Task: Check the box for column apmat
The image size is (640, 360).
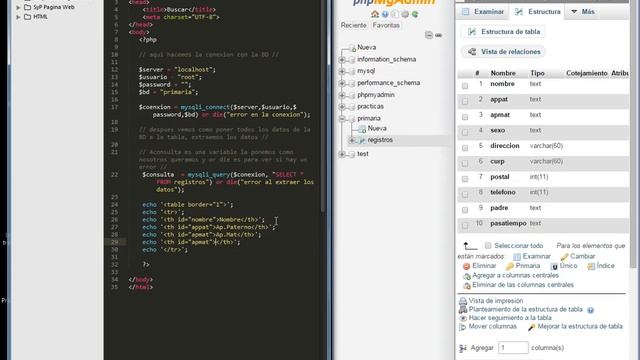Action: click(465, 117)
